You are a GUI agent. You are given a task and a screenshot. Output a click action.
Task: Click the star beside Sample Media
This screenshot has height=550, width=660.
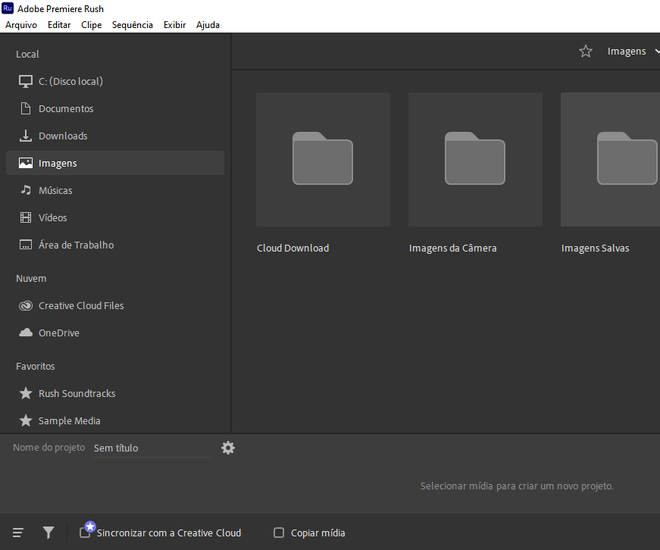(26, 420)
